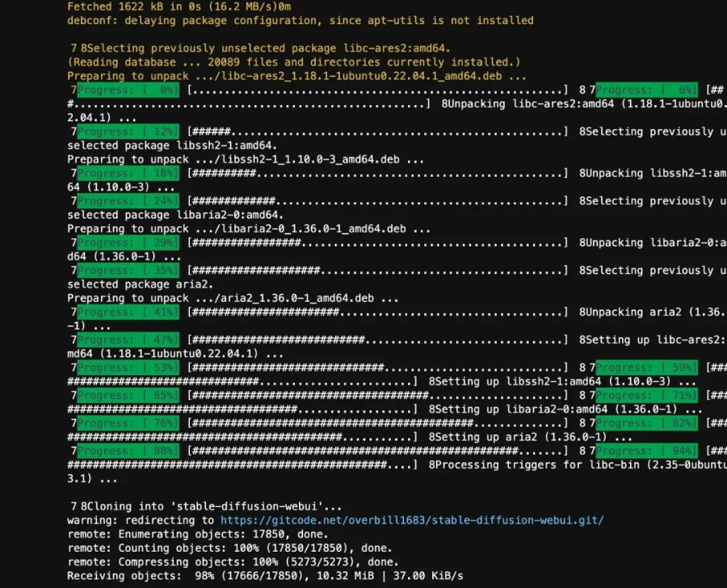The image size is (727, 588).
Task: Click the Progress 29% indicator
Action: (128, 243)
